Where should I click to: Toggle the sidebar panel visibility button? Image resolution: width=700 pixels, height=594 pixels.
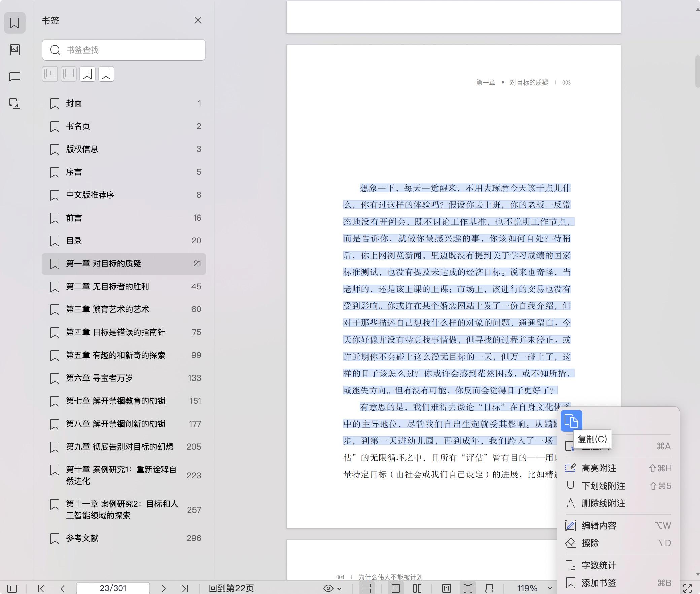pos(12,588)
